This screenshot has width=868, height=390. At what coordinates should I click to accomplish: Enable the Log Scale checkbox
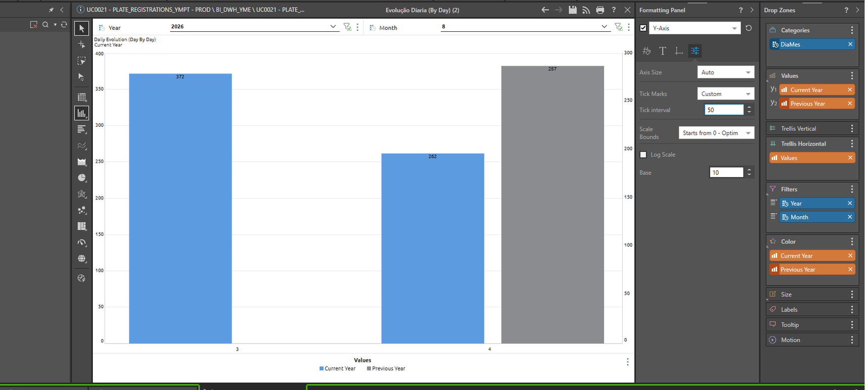(x=643, y=155)
